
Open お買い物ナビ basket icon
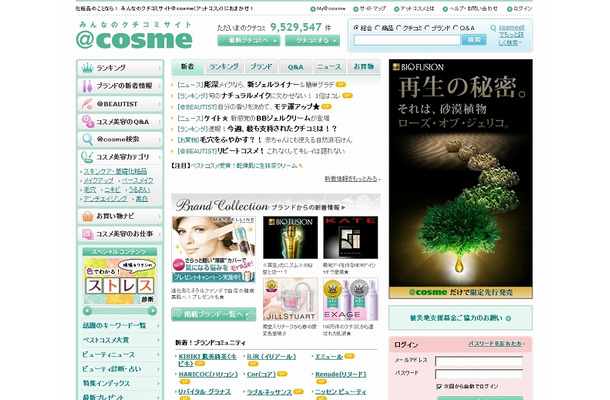pos(87,216)
